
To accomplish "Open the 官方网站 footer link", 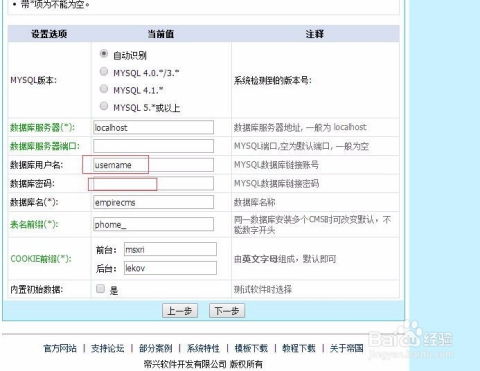I will point(60,348).
